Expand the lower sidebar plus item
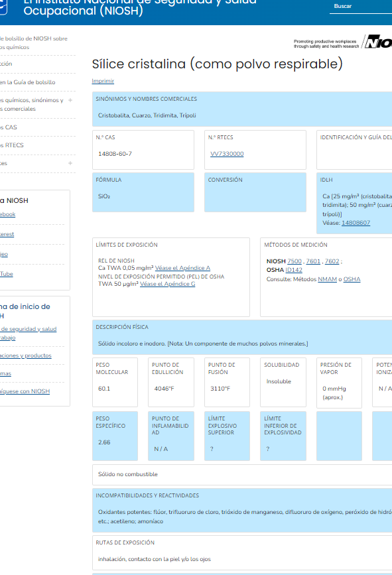Screen dimensions: 392x575 coord(70,163)
